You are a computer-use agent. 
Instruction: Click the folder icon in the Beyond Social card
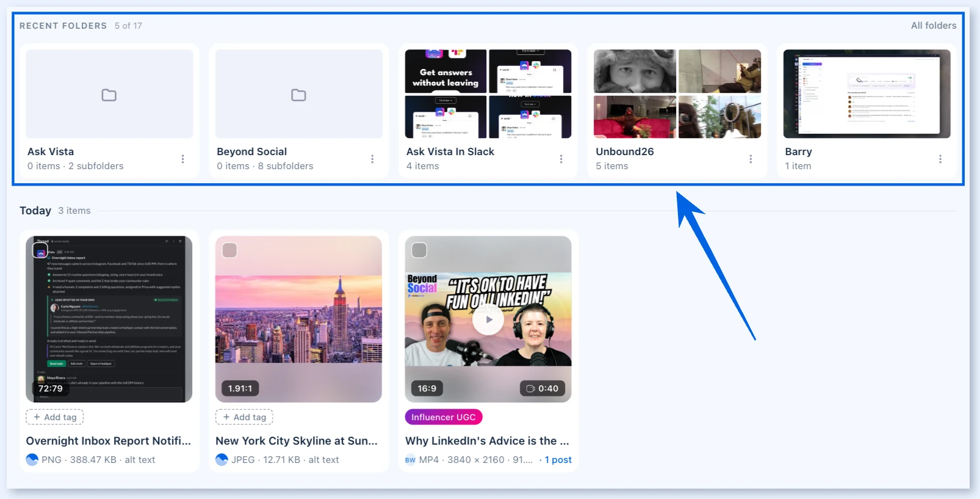298,95
